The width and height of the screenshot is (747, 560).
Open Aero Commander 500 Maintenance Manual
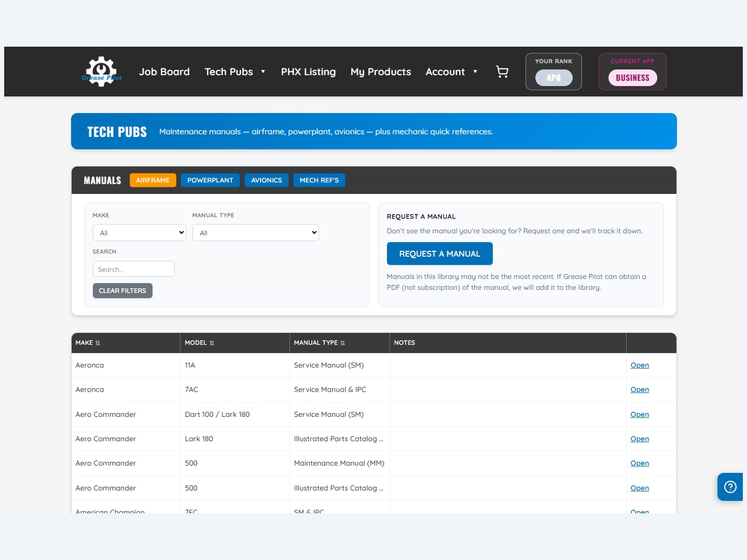coord(640,463)
